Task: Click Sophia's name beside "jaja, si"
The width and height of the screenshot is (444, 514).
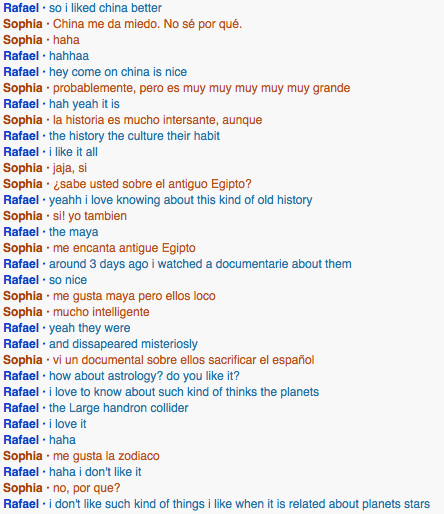Action: [23, 168]
